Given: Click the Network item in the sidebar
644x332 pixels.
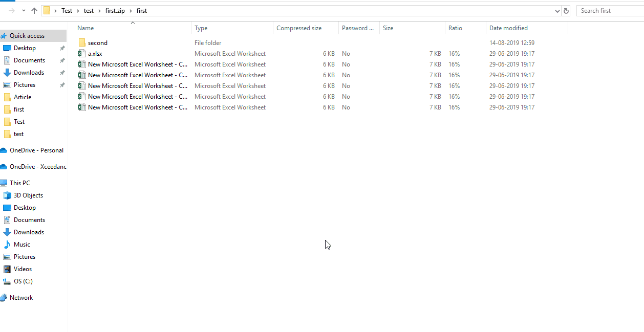Looking at the screenshot, I should pyautogui.click(x=22, y=297).
